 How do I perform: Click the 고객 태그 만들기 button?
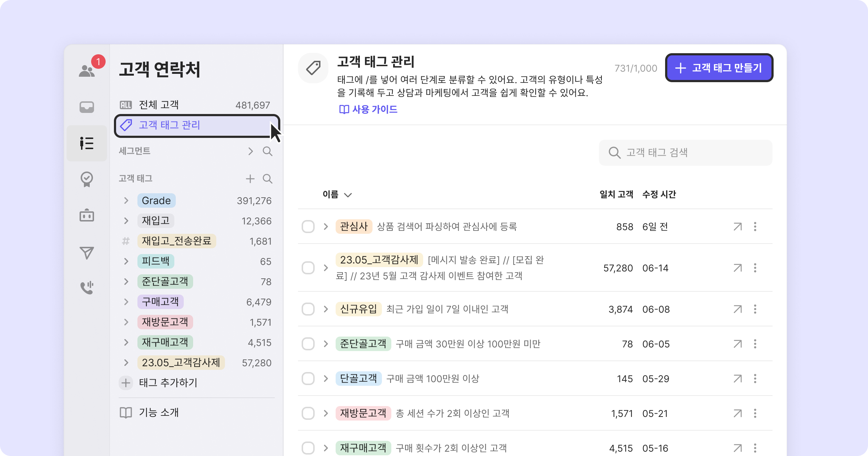pos(719,68)
